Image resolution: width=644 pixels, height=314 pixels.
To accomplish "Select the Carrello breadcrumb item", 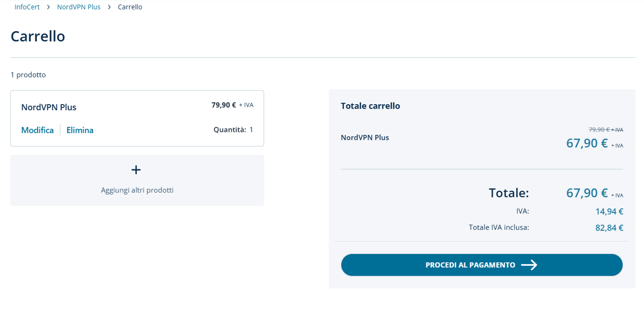I will [130, 7].
